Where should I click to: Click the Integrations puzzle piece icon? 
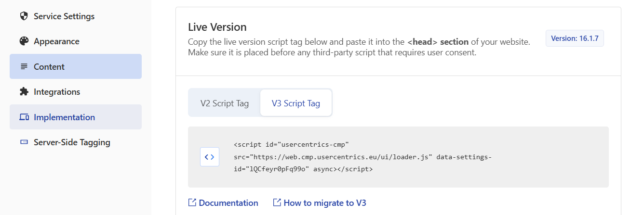pos(24,91)
